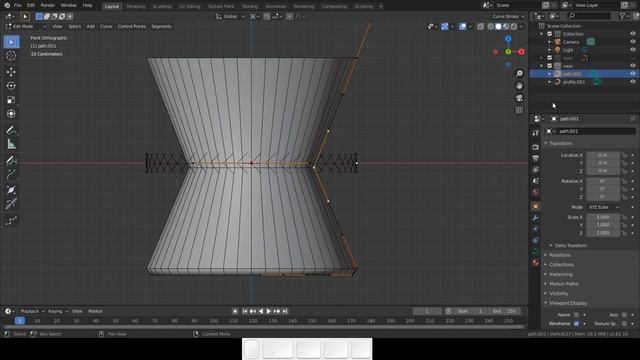Open the File menu
The width and height of the screenshot is (640, 360).
coord(18,6)
